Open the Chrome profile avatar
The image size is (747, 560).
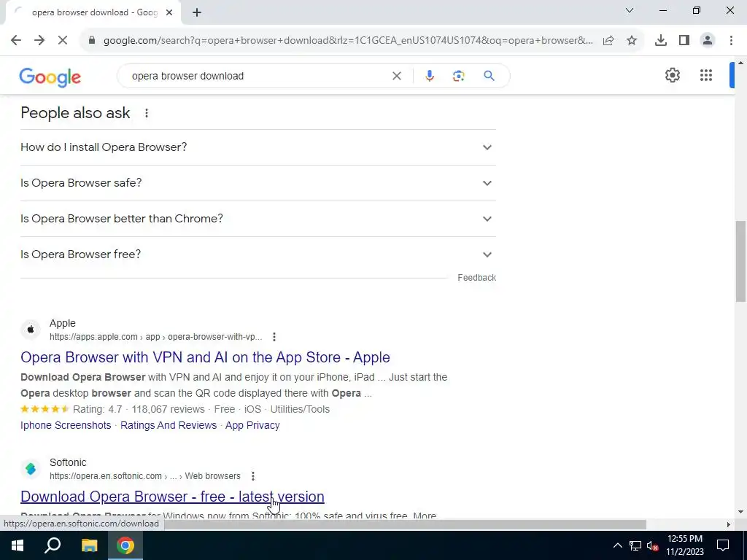(x=708, y=41)
